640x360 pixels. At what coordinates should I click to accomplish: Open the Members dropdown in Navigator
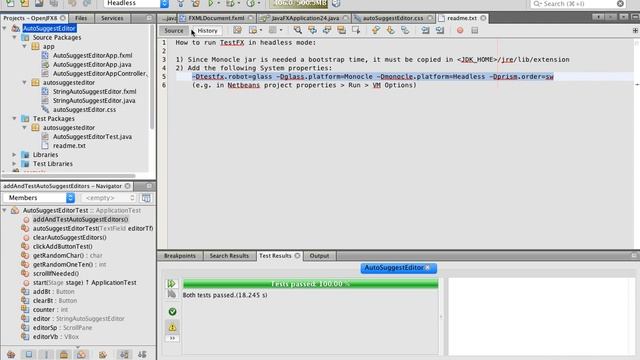39,198
